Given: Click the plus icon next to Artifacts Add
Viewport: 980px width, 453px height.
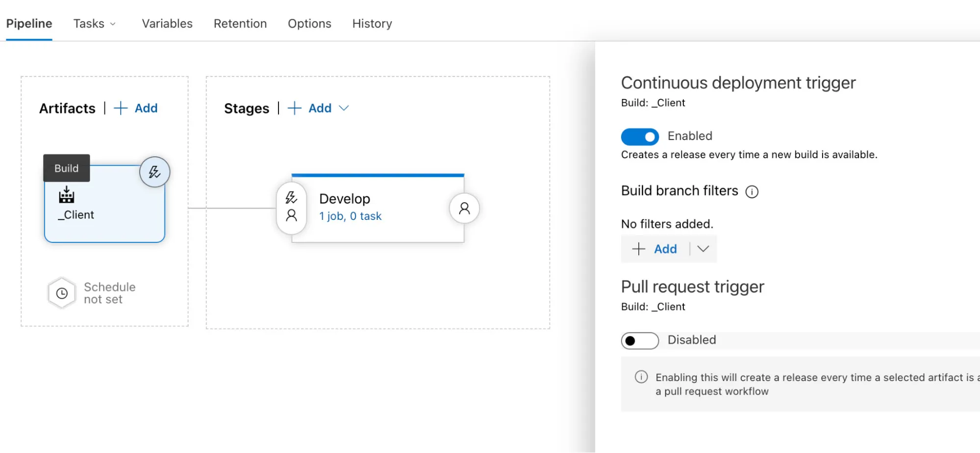Looking at the screenshot, I should 120,108.
